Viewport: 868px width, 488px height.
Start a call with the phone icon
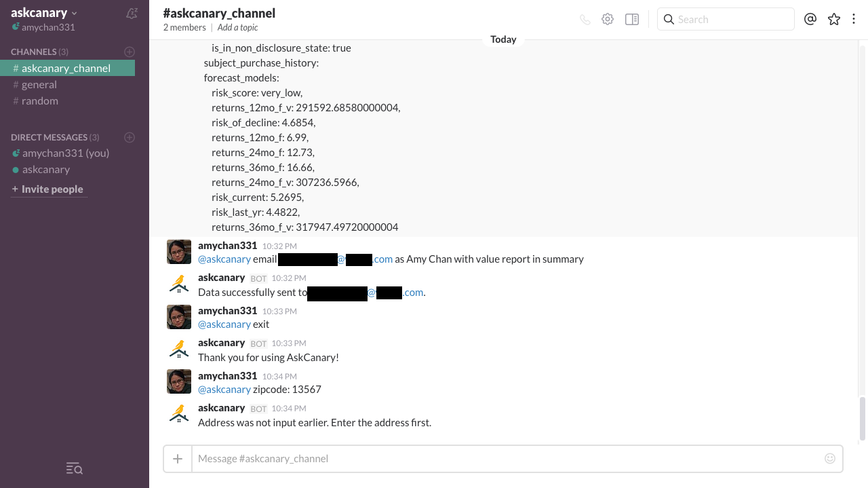click(x=585, y=20)
